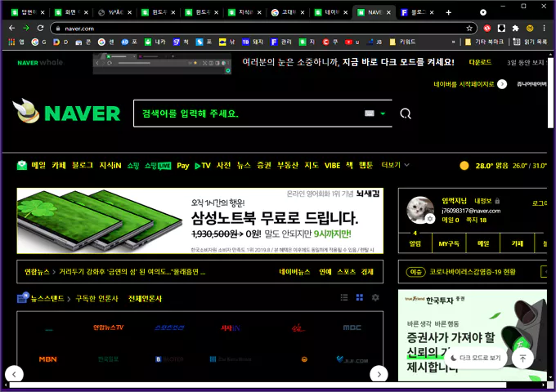Switch newsstand to grid view
The width and height of the screenshot is (556, 392).
coord(360,297)
